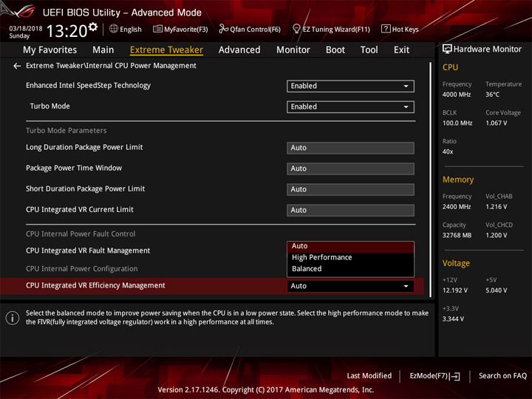Open the Tool tab
Image resolution: width=532 pixels, height=399 pixels.
[x=369, y=50]
